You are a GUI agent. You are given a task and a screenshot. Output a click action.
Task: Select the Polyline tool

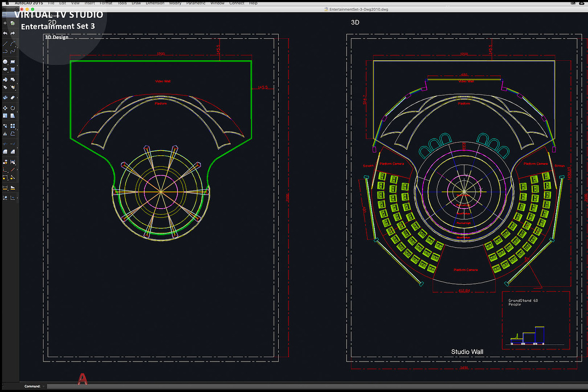(x=5, y=51)
